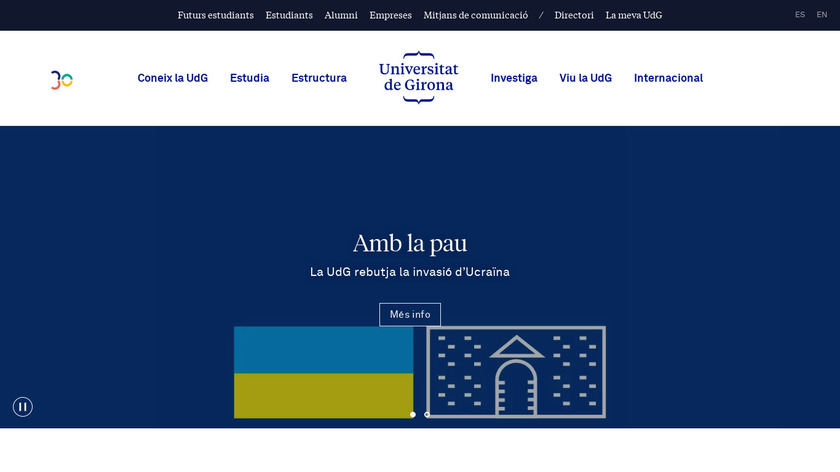840x472 pixels.
Task: Click the 30th anniversary logo icon
Action: coord(62,80)
